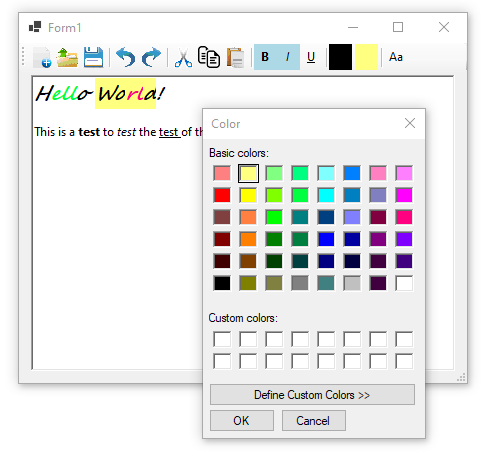487x462 pixels.
Task: Expand Define Custom Colors panel
Action: [312, 395]
